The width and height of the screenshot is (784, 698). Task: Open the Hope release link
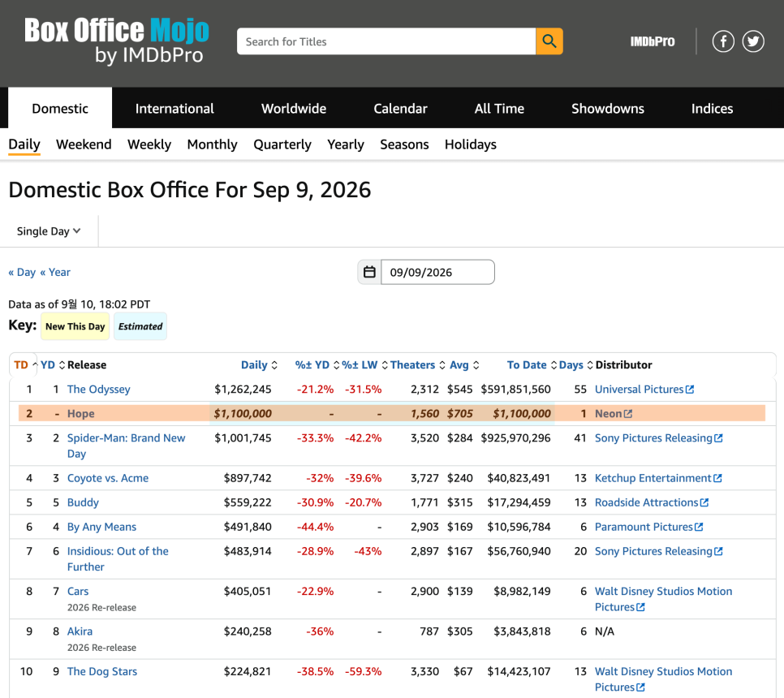[80, 413]
